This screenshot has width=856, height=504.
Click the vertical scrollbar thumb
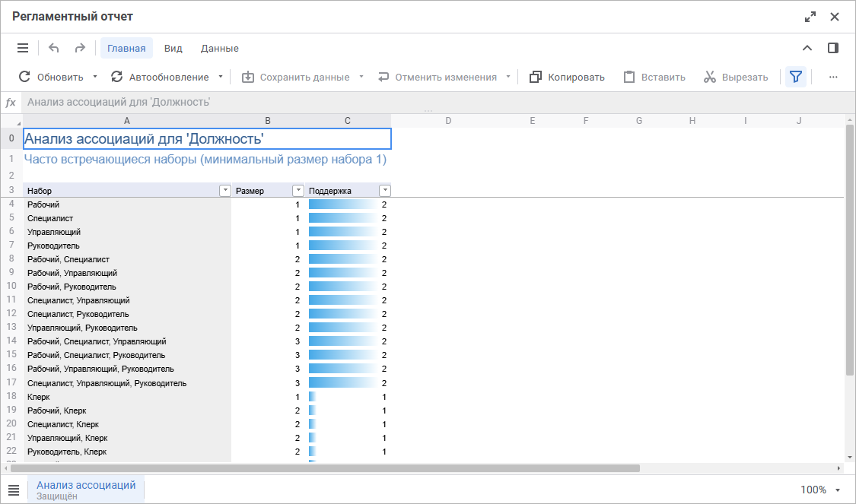849,250
